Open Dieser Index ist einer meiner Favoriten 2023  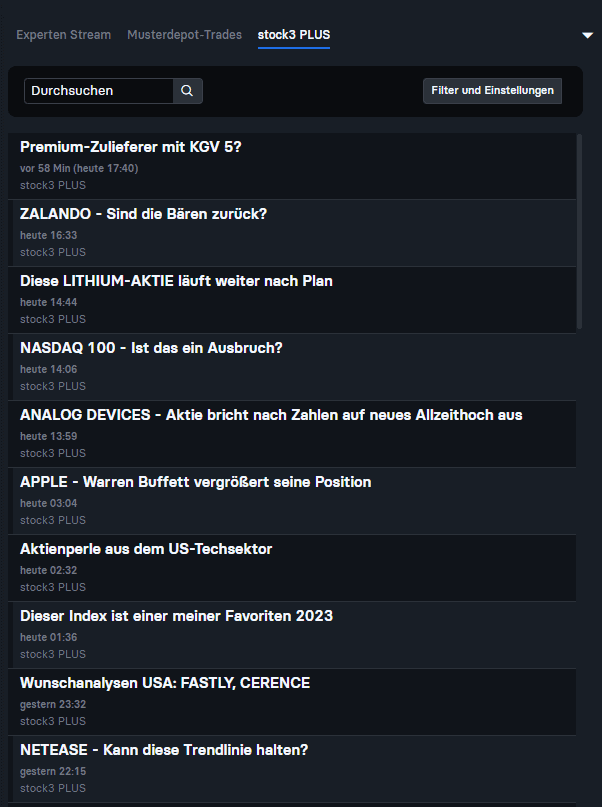pyautogui.click(x=176, y=615)
